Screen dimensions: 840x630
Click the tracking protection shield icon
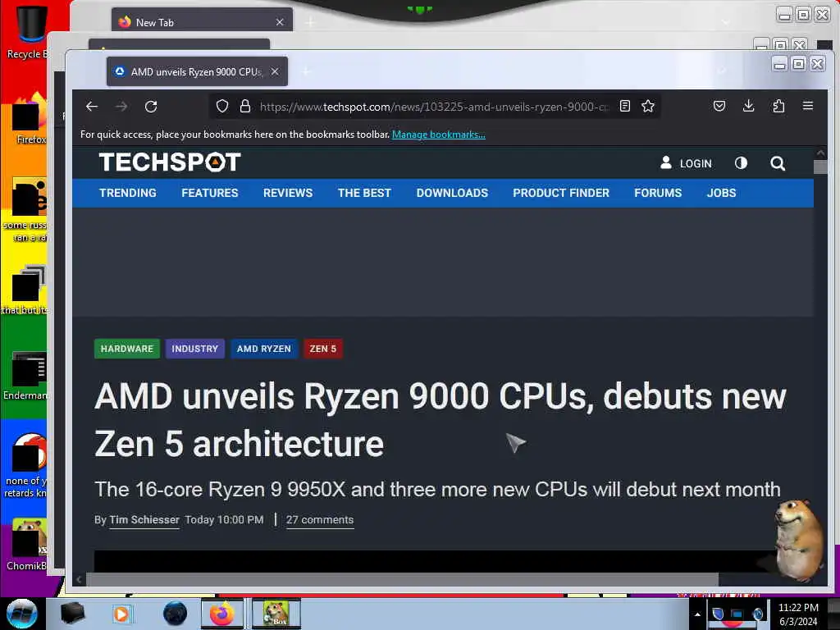click(222, 106)
